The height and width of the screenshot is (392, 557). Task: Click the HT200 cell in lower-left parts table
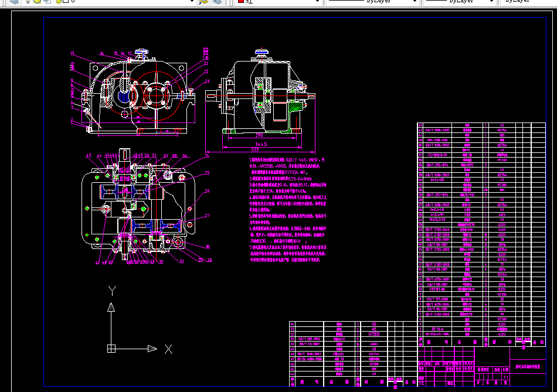pos(373,334)
